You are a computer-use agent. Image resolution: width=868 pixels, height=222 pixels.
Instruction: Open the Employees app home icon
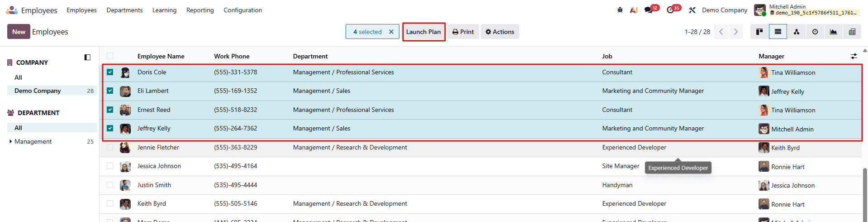tap(12, 10)
